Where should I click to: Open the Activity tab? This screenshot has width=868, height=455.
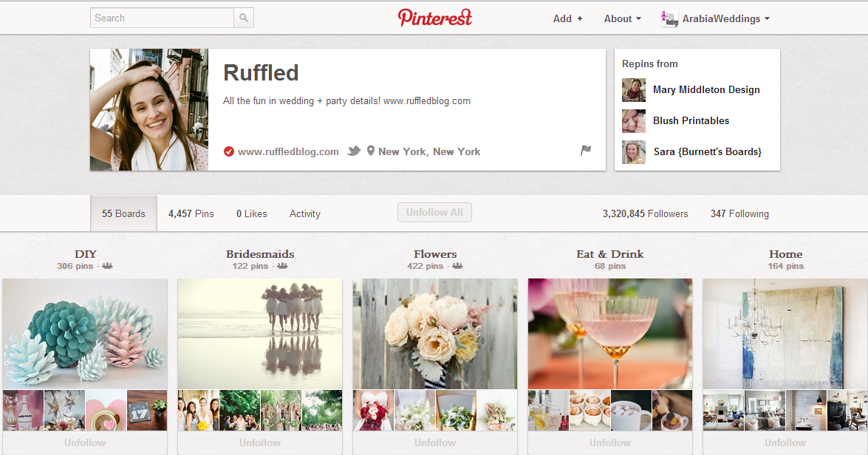tap(305, 213)
